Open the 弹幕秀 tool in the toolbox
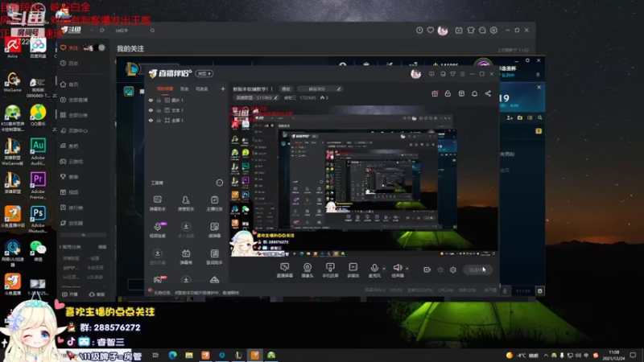 point(186,257)
